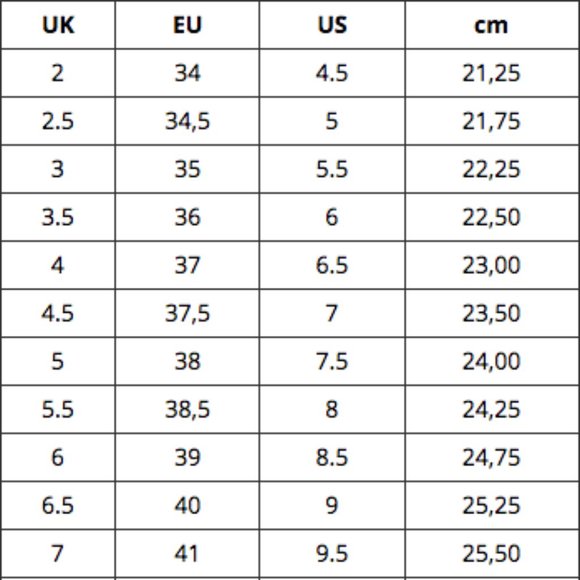The height and width of the screenshot is (580, 580).
Task: Click the EU size 37 cell
Action: (x=187, y=265)
